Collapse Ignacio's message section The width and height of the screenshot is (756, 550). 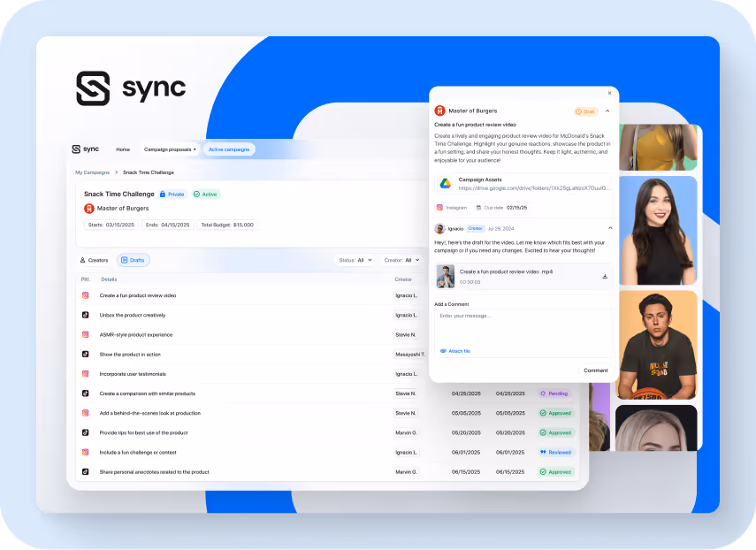pyautogui.click(x=610, y=228)
